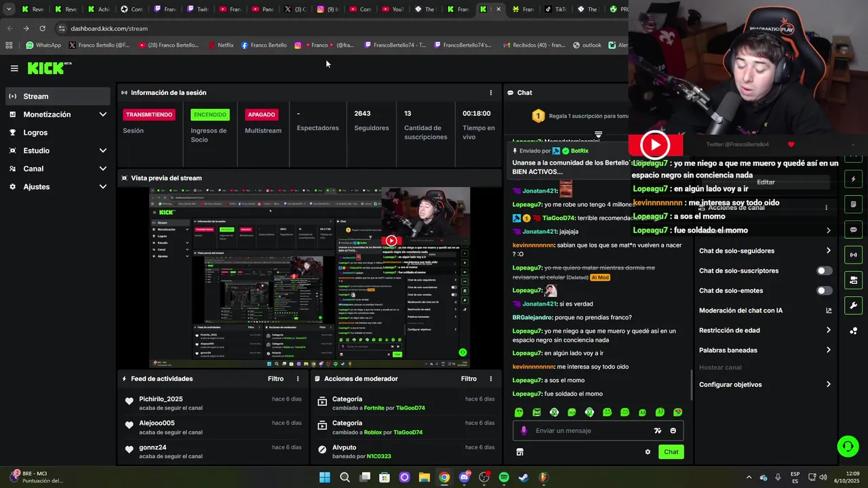868x488 pixels.
Task: Open Spotify from the taskbar
Action: [x=504, y=477]
